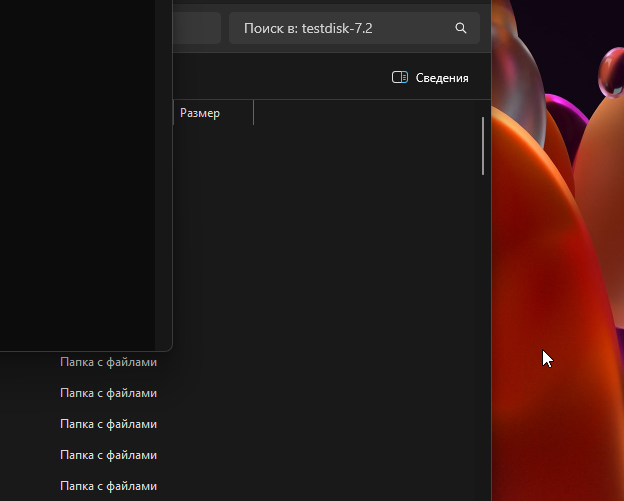Toggle the Сведения details pane
Image resolution: width=624 pixels, height=501 pixels.
[430, 78]
